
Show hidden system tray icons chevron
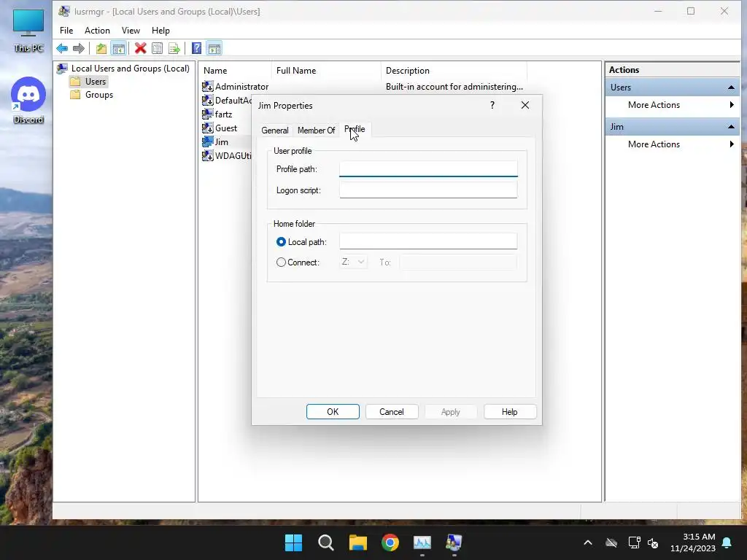(588, 542)
